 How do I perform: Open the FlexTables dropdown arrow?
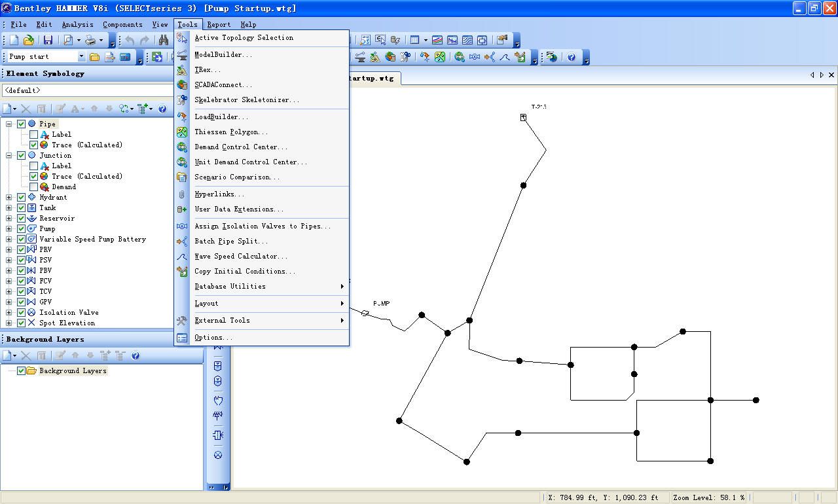(426, 40)
